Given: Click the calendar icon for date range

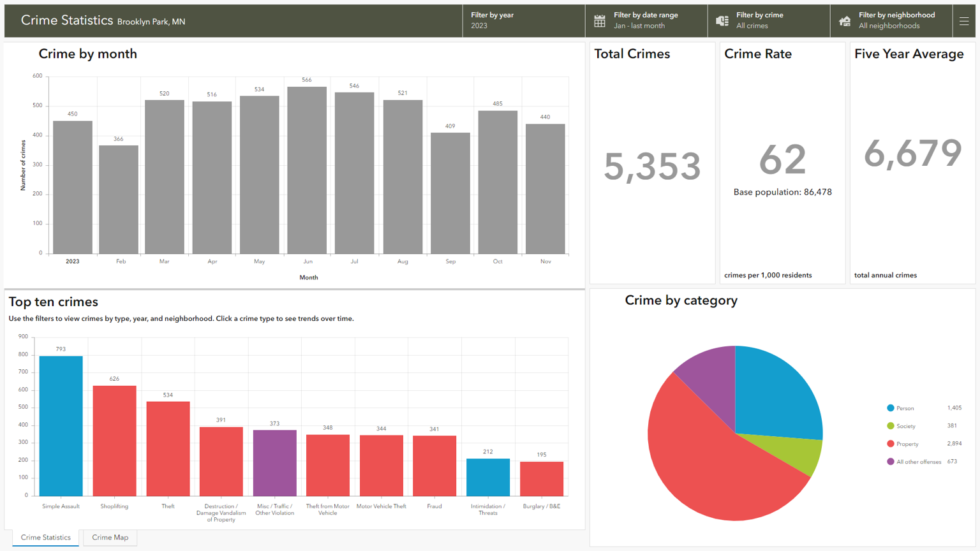Looking at the screenshot, I should (x=600, y=21).
